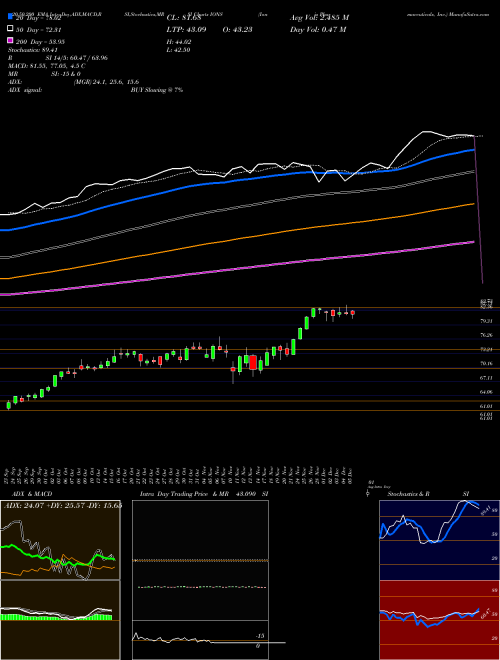Screen dimensions: 500x660
Task: Click the magenta 200 day moving average line
Action: pyautogui.click(x=236, y=268)
